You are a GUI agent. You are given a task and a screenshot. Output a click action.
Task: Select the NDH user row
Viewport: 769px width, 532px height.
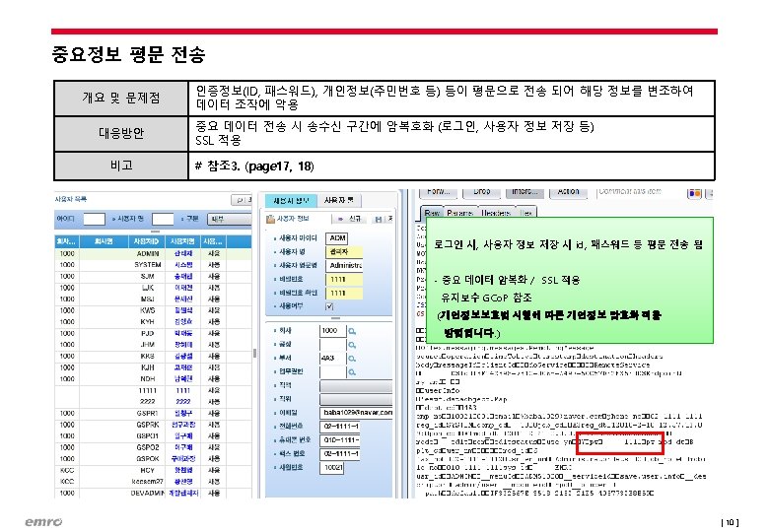click(153, 379)
